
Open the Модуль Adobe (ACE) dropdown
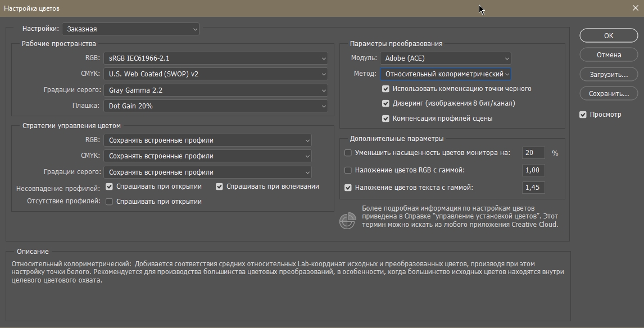(x=445, y=58)
